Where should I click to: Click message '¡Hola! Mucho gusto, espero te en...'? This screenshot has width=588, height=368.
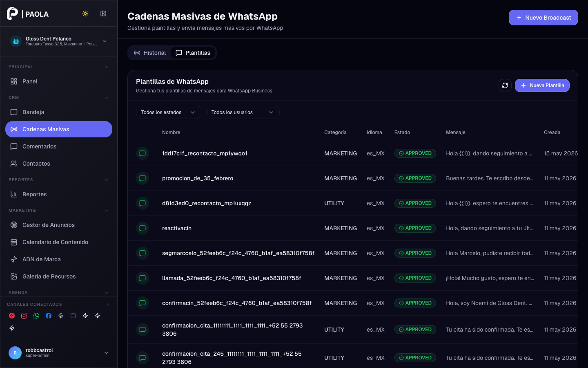490,278
